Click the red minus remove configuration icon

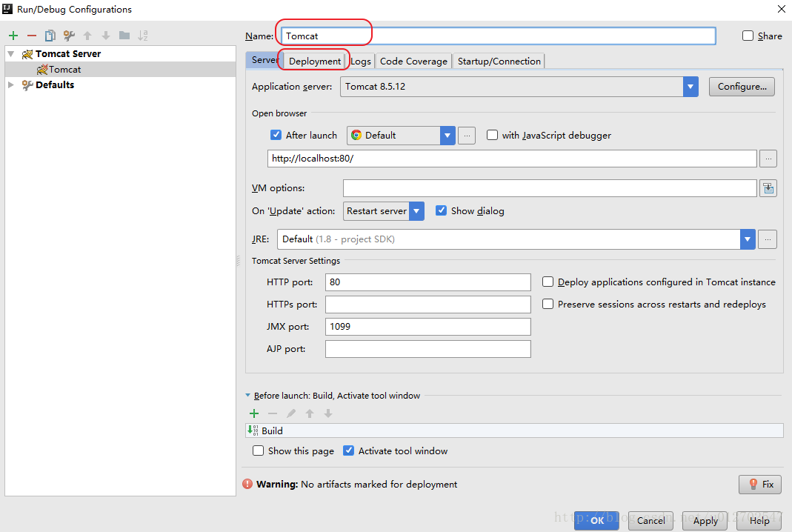pos(31,36)
